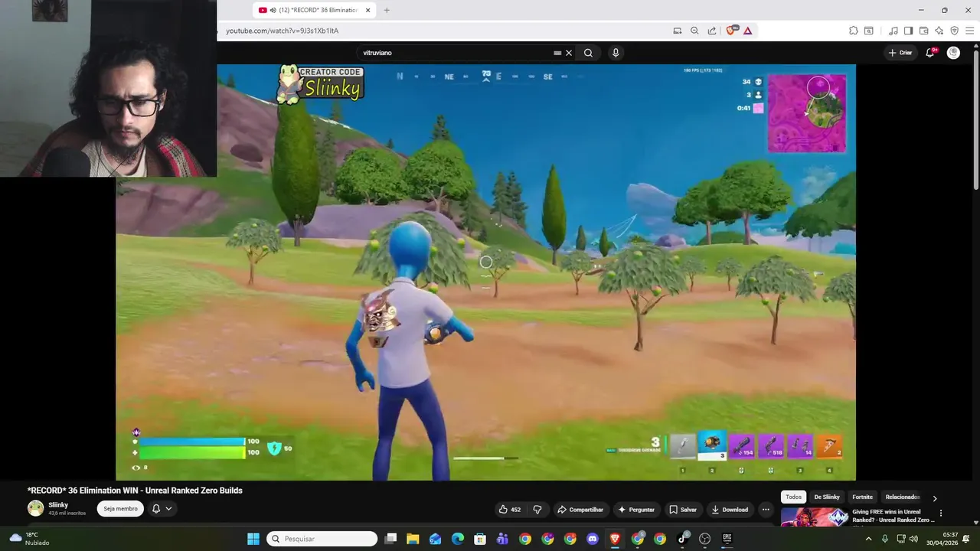The image size is (980, 551).
Task: Select the De Sliinky filter chip
Action: (827, 497)
